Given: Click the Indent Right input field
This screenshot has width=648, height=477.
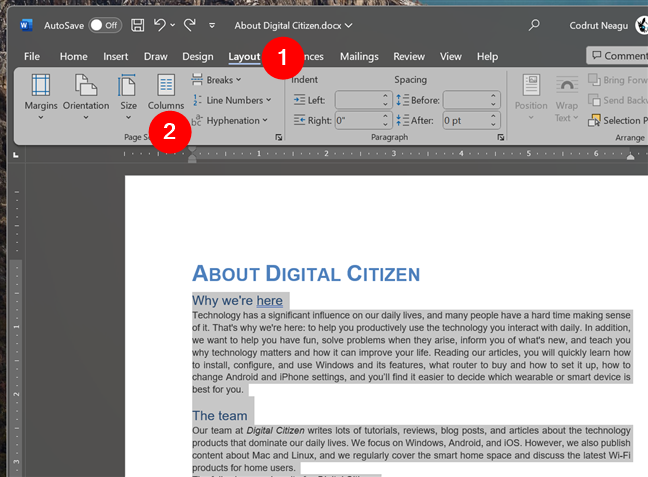Looking at the screenshot, I should click(x=358, y=120).
